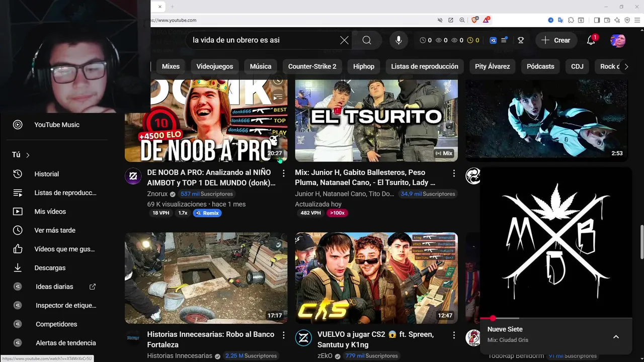Screen dimensions: 644x362
Task: Open options menu for VUELVO a jugar CS2
Action: click(x=454, y=335)
